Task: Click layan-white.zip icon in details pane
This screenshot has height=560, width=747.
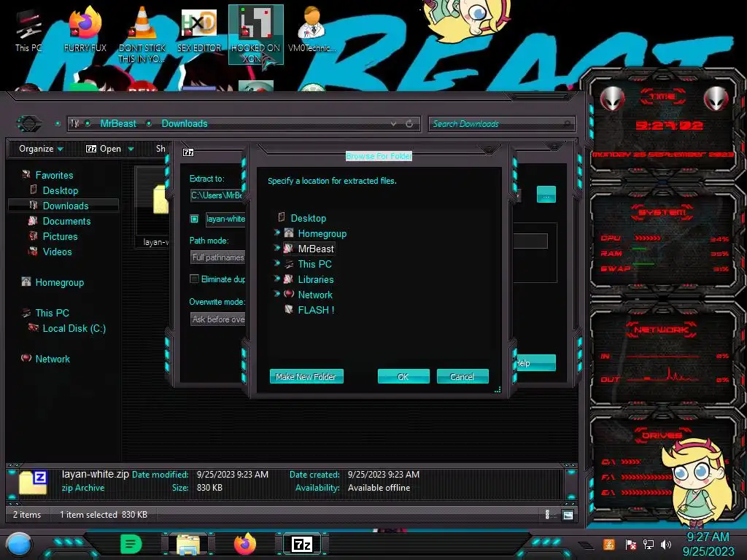Action: (32, 483)
